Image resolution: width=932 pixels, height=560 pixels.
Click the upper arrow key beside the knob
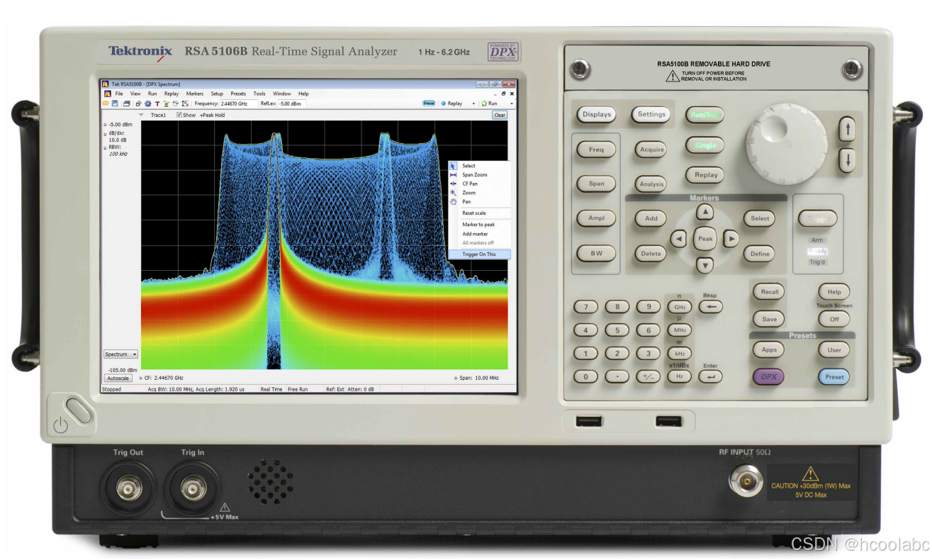tap(847, 129)
